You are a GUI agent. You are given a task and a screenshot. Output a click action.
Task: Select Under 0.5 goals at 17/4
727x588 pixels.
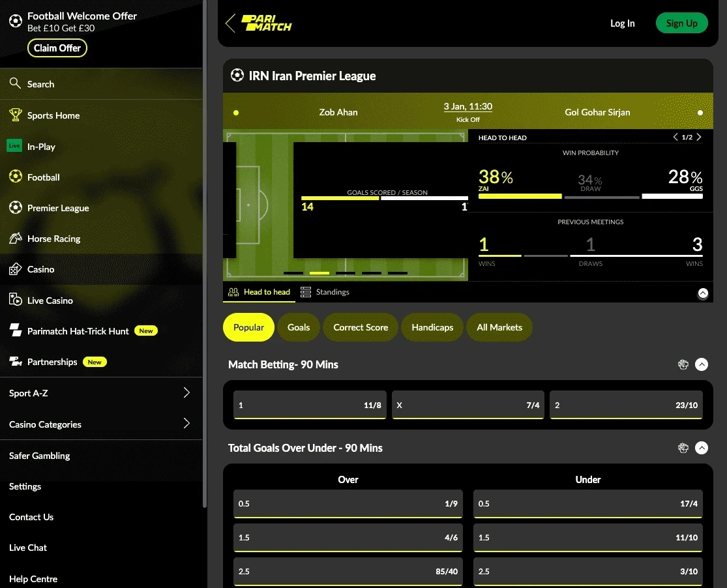point(588,504)
